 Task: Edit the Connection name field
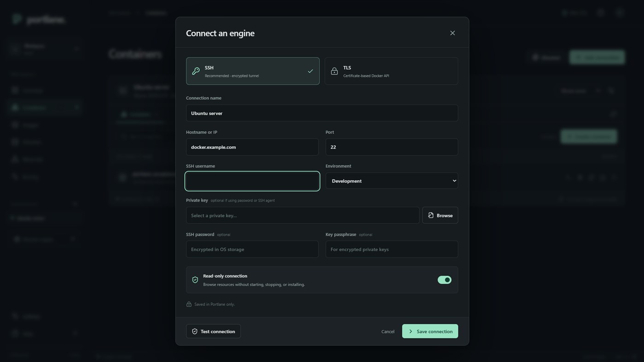tap(322, 113)
